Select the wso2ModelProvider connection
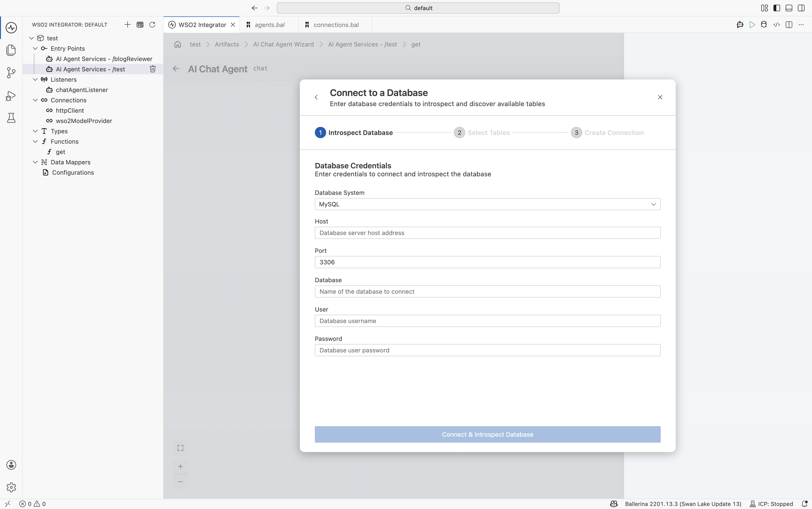The height and width of the screenshot is (509, 812). click(x=84, y=121)
